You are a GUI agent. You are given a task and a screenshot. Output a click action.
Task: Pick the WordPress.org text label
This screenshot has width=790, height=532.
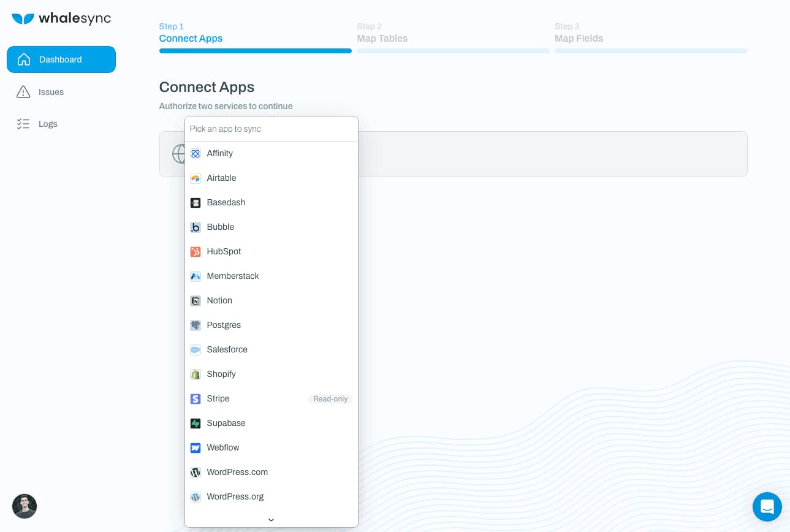click(235, 496)
